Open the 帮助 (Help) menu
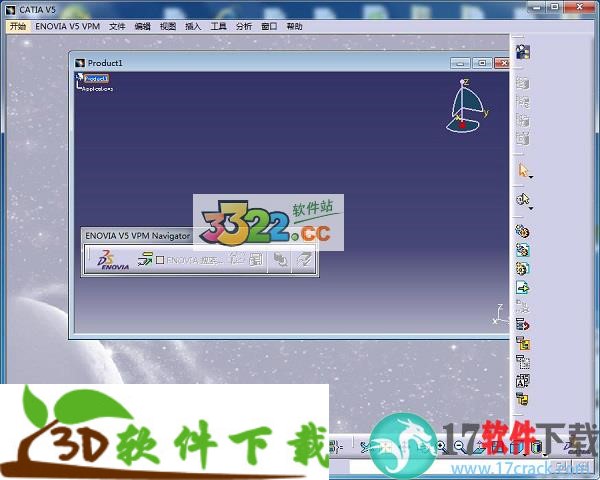600x480 pixels. click(294, 26)
